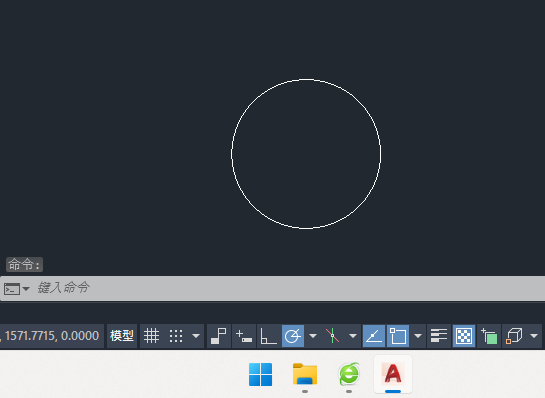
Task: Open 3D object snap dropdown arrow
Action: [534, 336]
